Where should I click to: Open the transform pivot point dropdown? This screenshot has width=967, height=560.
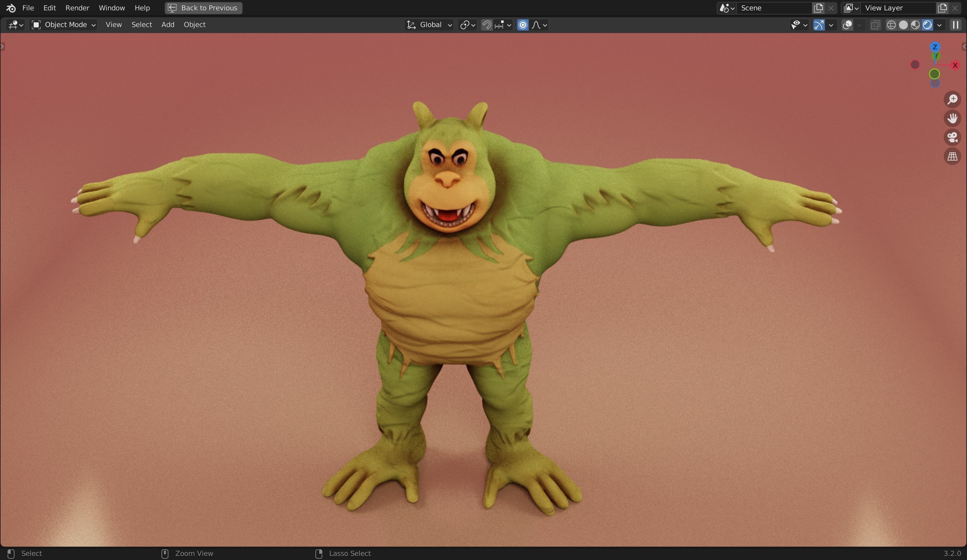467,25
